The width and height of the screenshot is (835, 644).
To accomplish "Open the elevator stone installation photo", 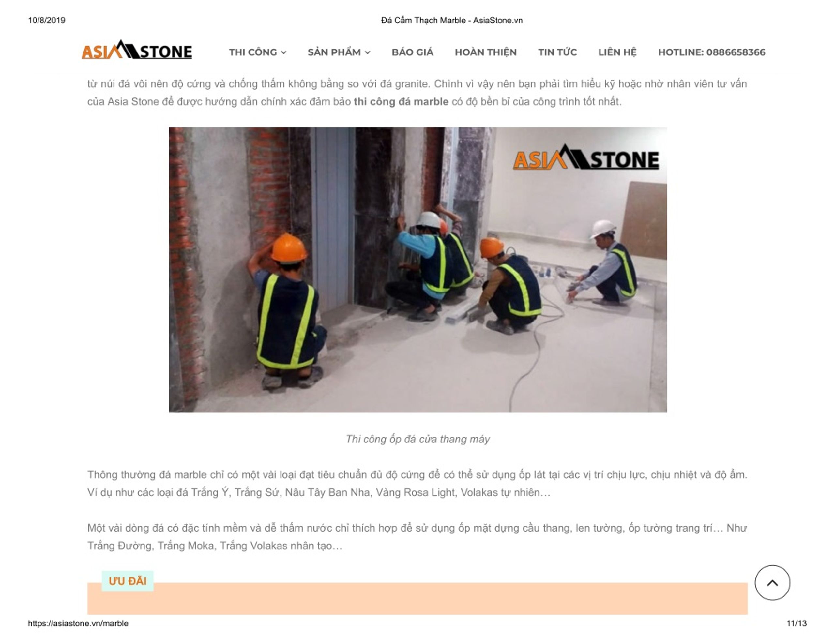I will coord(417,269).
